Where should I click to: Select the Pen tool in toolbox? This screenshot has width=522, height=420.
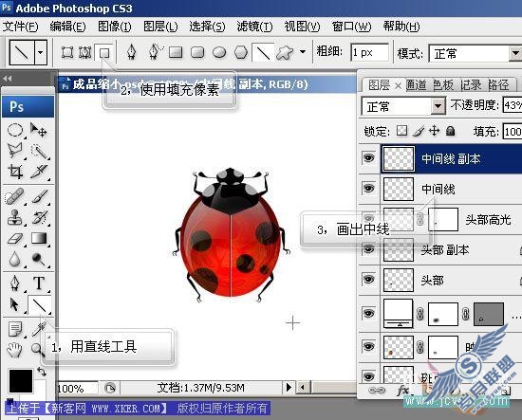point(15,283)
